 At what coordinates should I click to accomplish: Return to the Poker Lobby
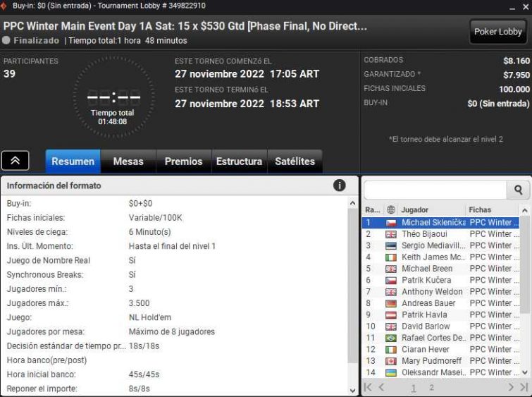(x=497, y=32)
